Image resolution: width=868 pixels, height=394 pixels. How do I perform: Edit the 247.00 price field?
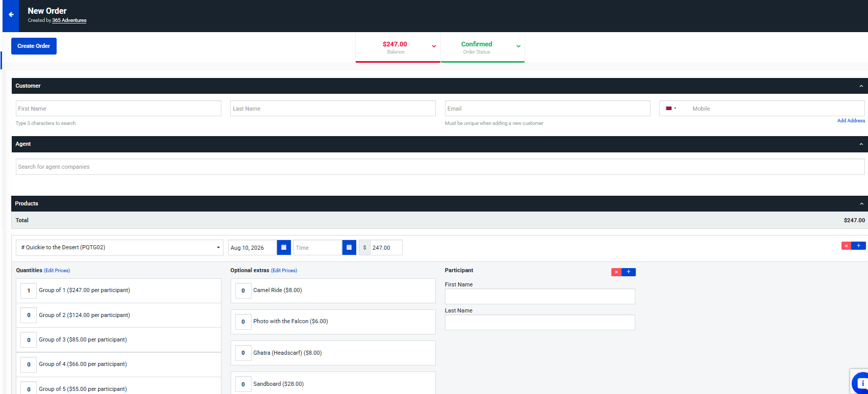pyautogui.click(x=386, y=248)
